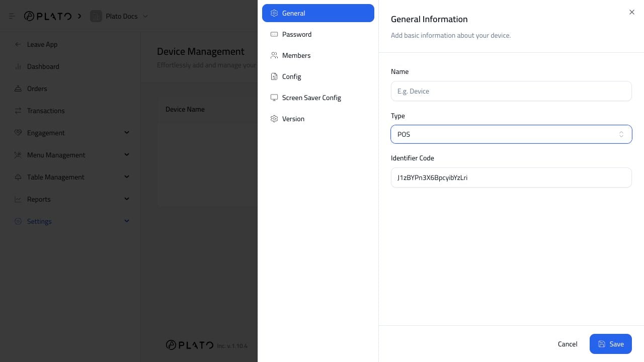Click the Orders bell icon
The image size is (644, 362).
click(18, 88)
